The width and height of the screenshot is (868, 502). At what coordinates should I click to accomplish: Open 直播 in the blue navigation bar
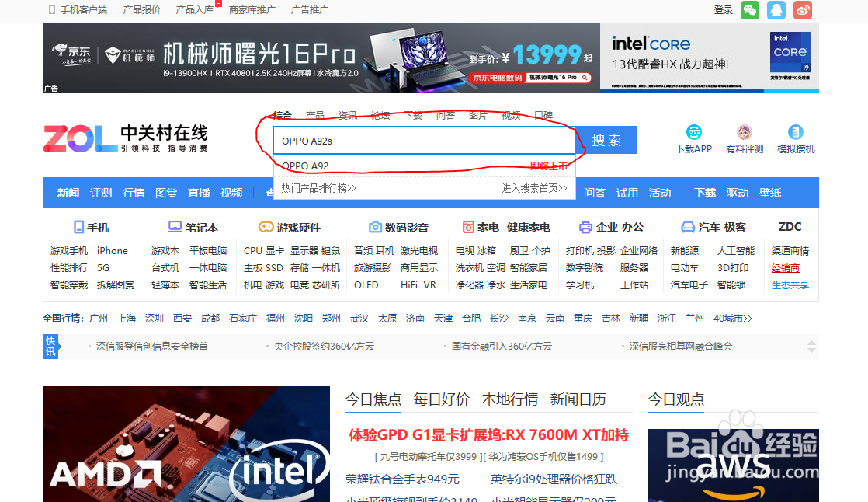point(199,193)
